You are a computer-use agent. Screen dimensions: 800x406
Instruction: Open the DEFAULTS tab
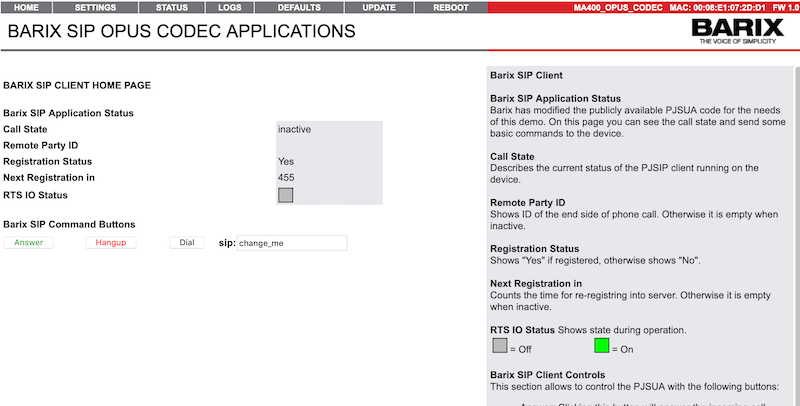pyautogui.click(x=299, y=8)
